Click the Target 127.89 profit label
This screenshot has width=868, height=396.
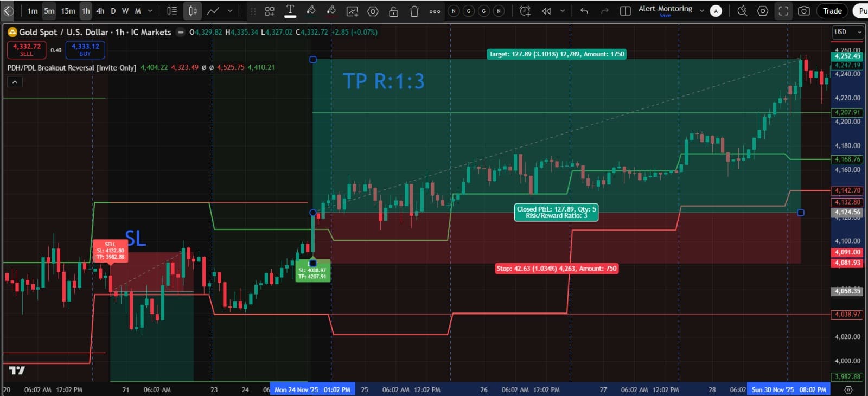pyautogui.click(x=557, y=54)
